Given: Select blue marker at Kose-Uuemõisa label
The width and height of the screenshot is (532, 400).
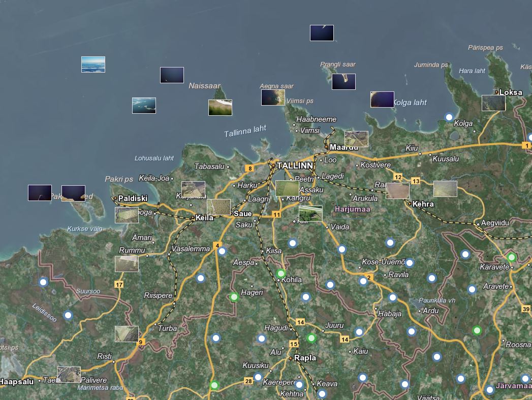Looking at the screenshot, I should tap(410, 263).
